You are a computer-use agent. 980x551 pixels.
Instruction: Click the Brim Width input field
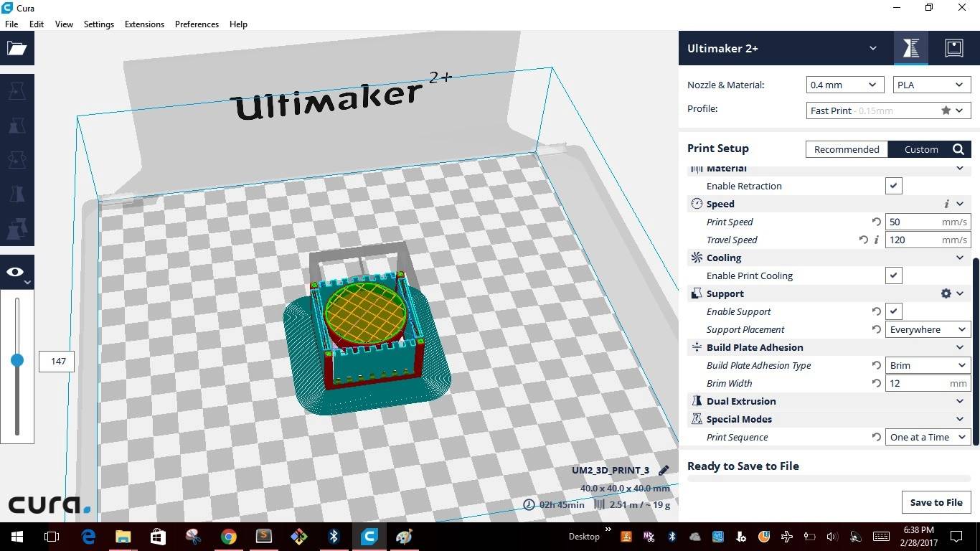coord(928,383)
